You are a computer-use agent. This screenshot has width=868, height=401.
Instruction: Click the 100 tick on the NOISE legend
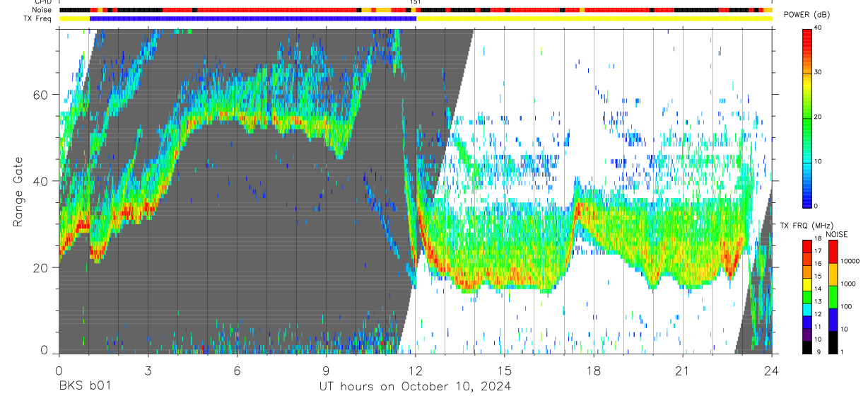[847, 307]
